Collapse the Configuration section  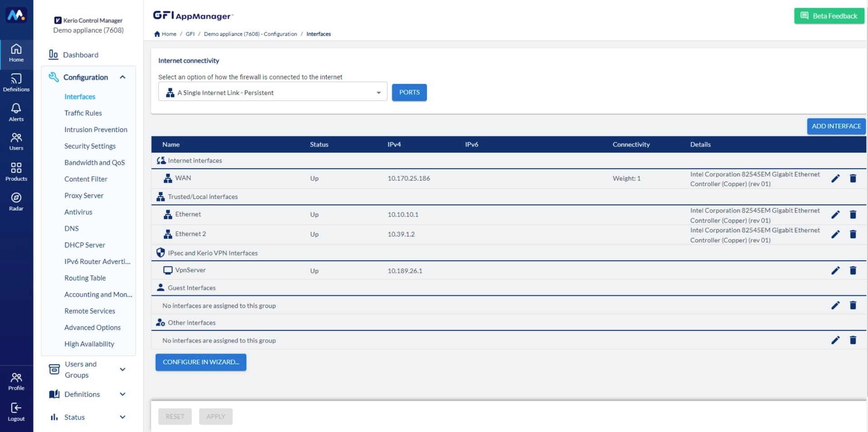(123, 77)
